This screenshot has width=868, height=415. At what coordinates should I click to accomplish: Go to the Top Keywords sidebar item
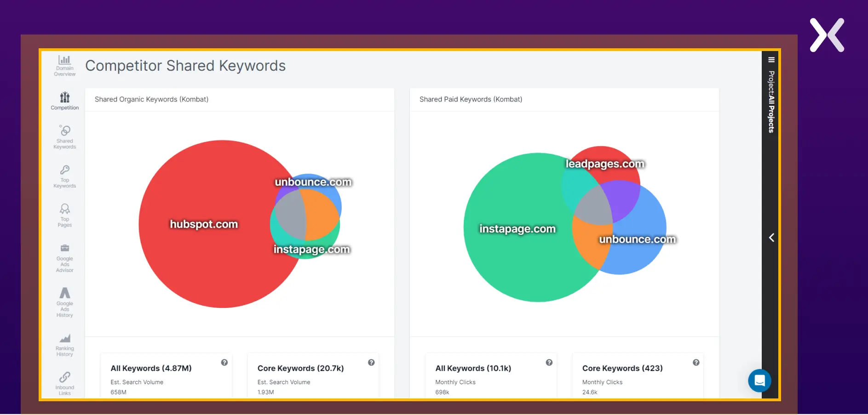tap(64, 176)
